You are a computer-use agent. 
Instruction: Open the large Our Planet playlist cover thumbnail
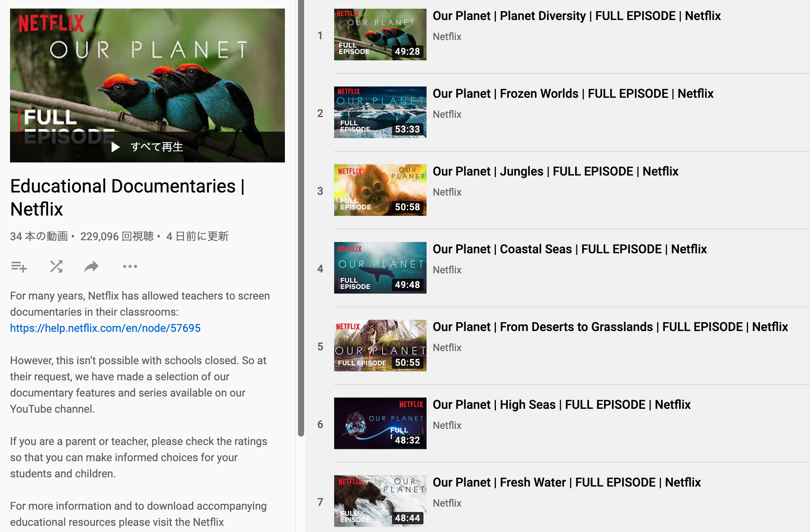coord(147,85)
